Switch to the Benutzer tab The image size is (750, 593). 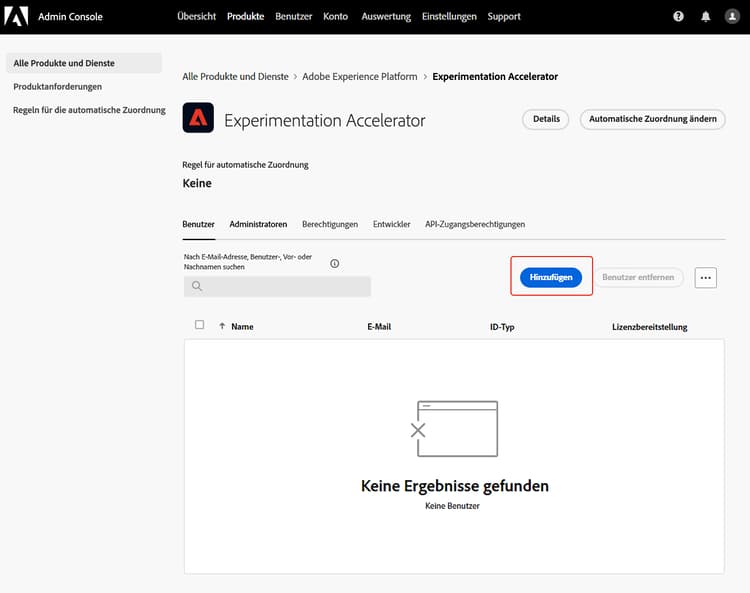click(199, 224)
